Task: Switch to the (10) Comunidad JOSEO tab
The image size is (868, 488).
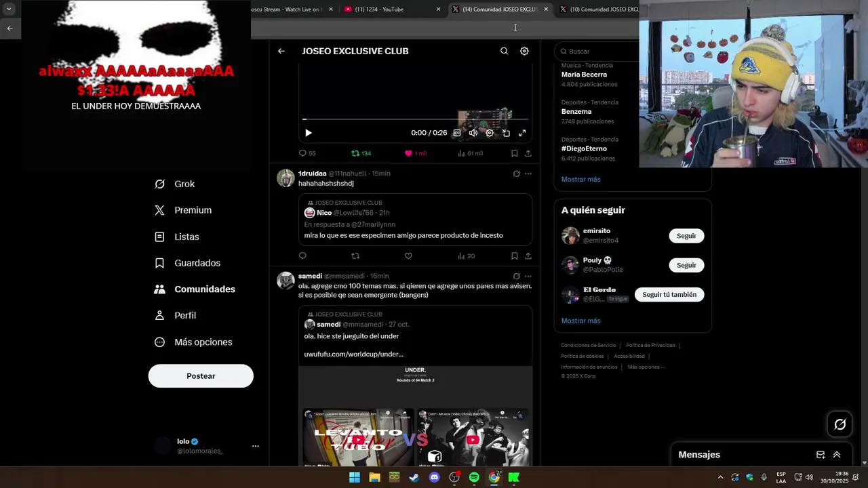Action: coord(600,9)
